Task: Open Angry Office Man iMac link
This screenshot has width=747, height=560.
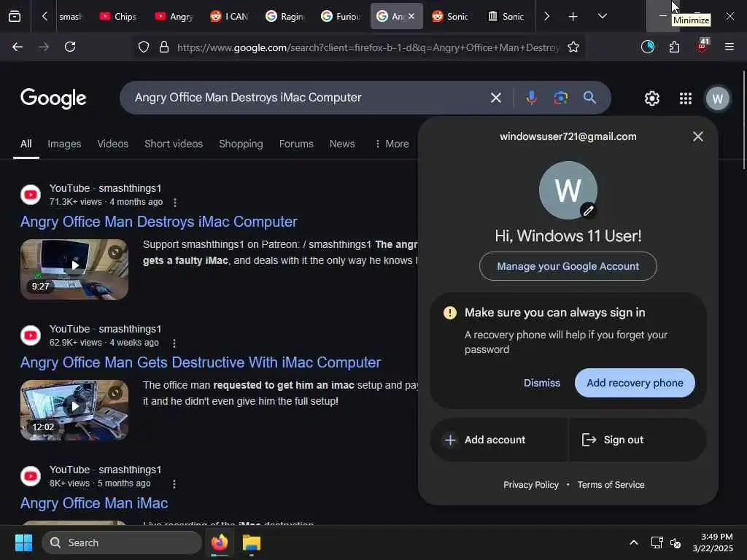Action: 94,503
